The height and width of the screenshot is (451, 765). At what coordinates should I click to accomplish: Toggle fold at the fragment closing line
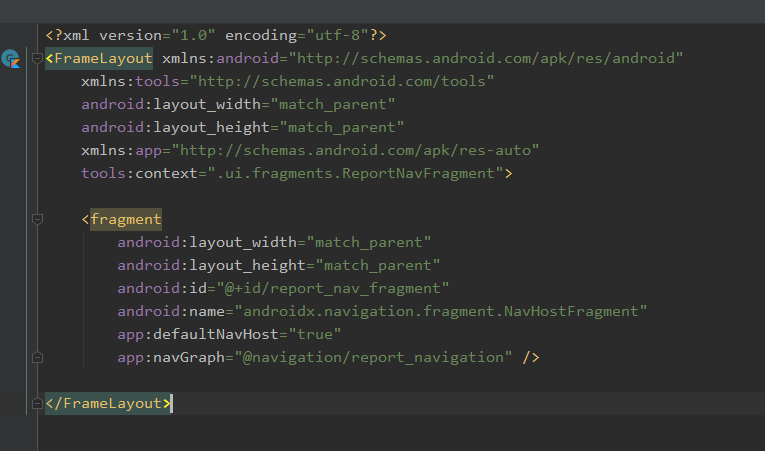click(37, 358)
